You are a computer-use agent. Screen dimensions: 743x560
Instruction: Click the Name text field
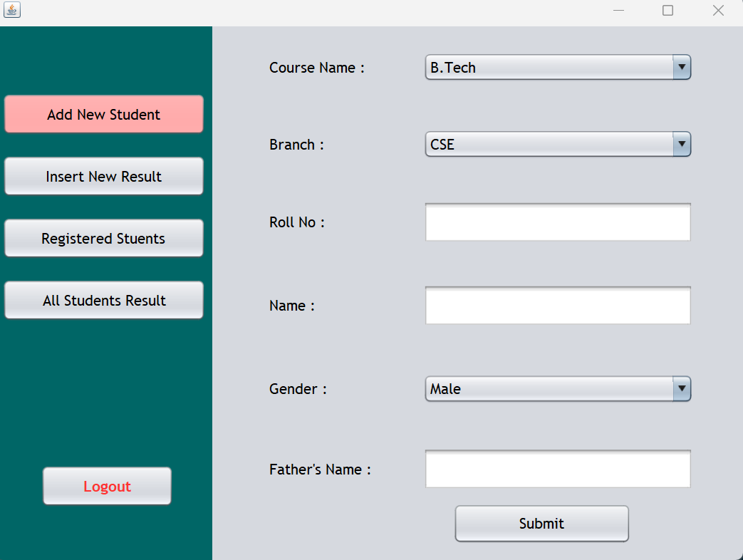click(558, 305)
